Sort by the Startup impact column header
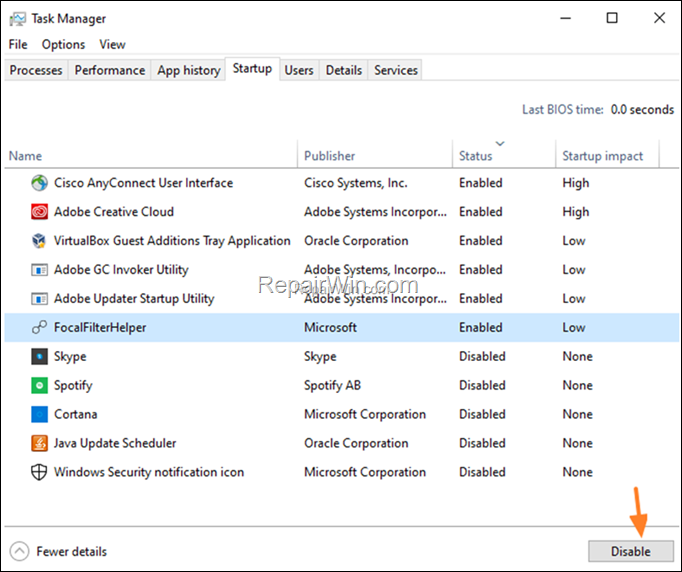 coord(608,156)
